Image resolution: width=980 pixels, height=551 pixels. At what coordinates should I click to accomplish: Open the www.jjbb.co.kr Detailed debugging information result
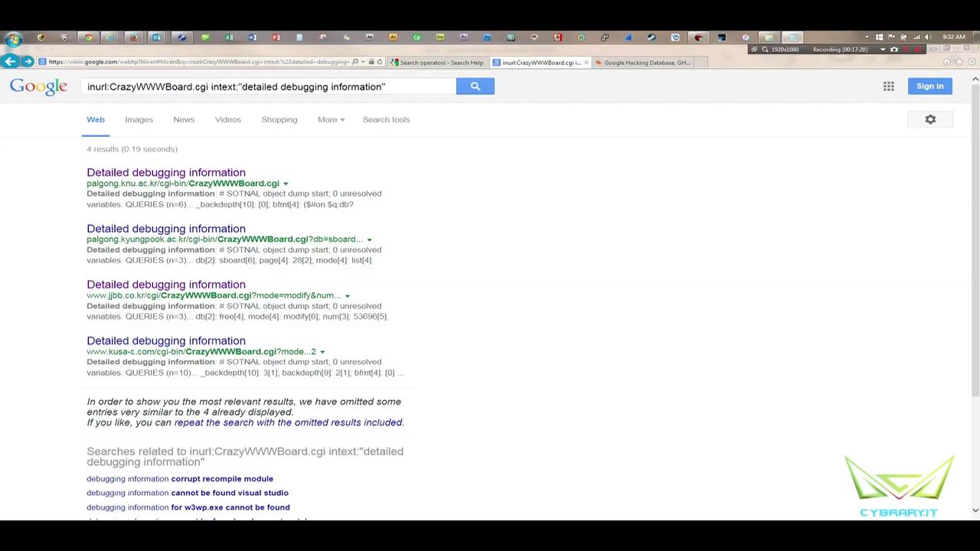pyautogui.click(x=166, y=284)
